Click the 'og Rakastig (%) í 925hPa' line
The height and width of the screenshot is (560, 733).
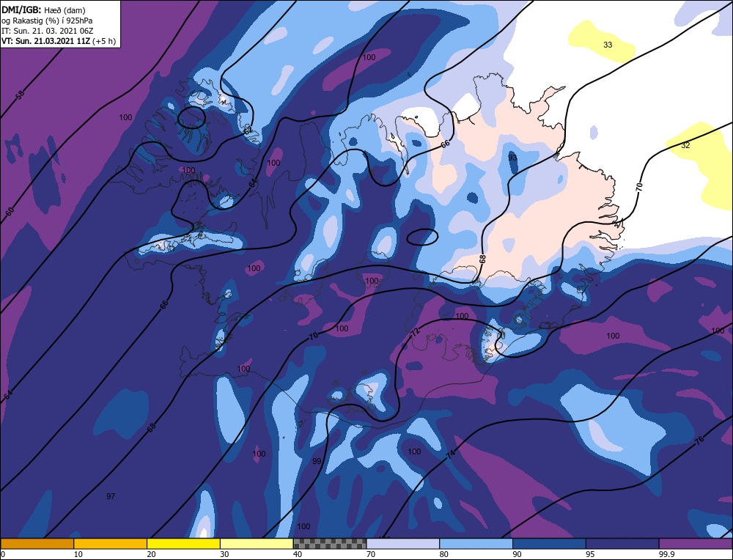tap(47, 21)
